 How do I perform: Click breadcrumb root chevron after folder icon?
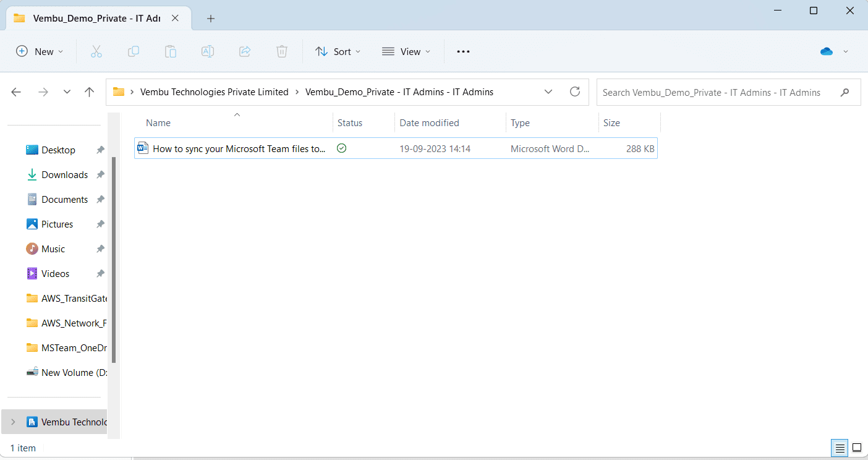click(x=132, y=92)
